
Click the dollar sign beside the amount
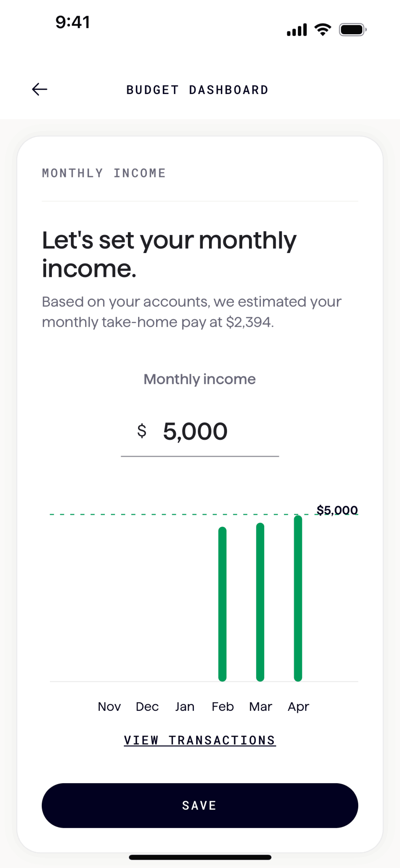pos(142,431)
